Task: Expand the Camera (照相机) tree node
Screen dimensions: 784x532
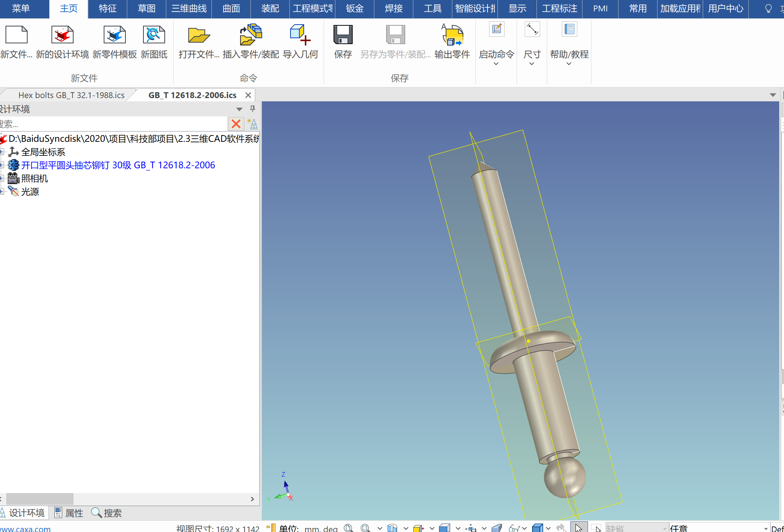Action: (2, 178)
